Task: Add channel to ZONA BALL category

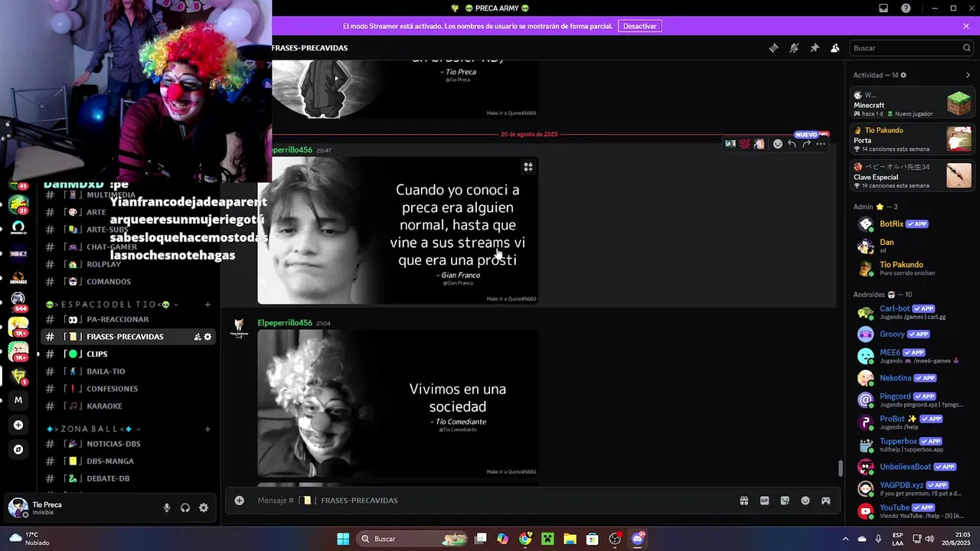Action: coord(207,429)
